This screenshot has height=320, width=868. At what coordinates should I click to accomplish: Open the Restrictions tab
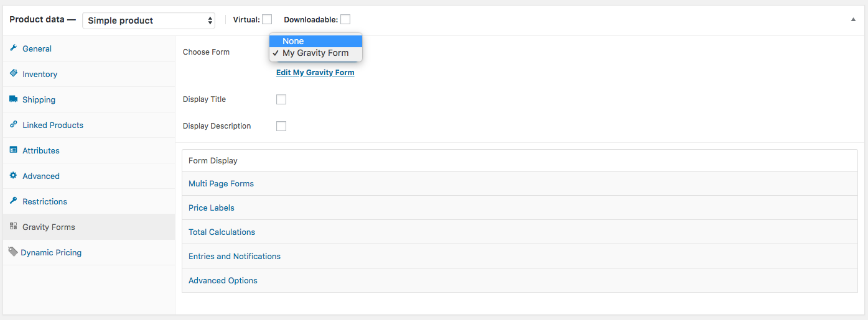[45, 201]
